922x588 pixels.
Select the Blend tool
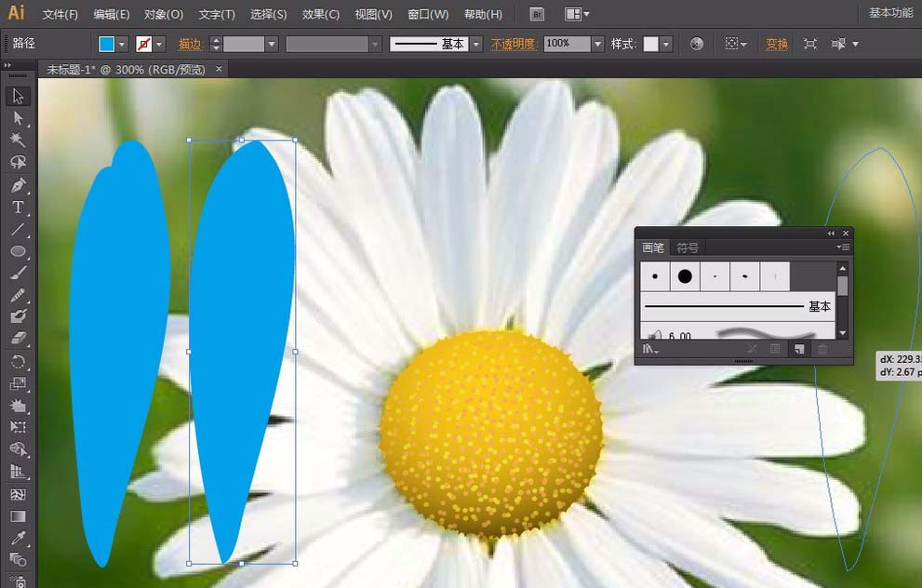[x=18, y=560]
